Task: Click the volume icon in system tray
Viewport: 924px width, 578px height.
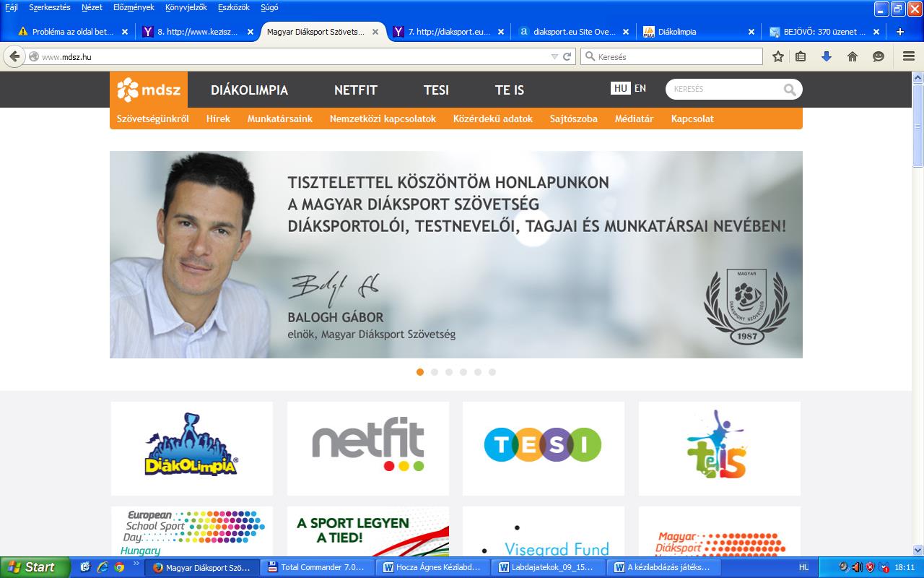Action: (857, 568)
